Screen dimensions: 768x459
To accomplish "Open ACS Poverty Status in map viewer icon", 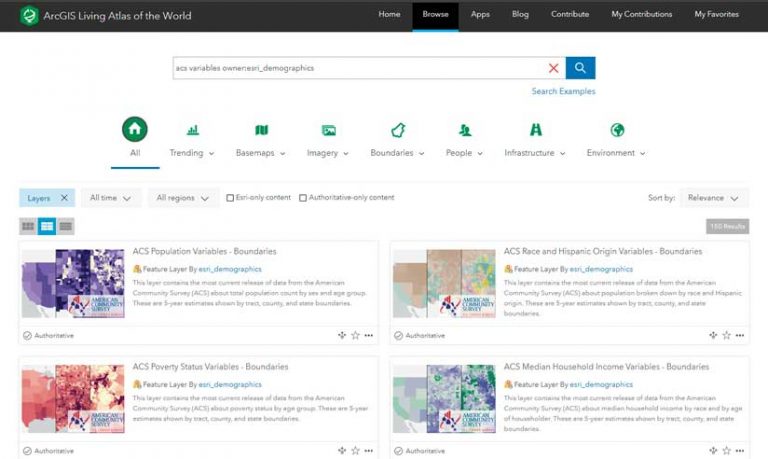I will click(342, 451).
